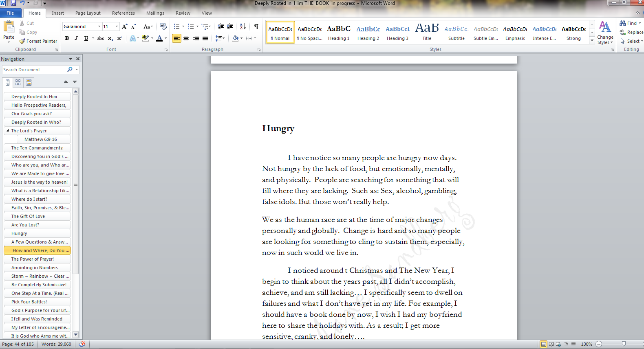Apply the Heading 1 style
Viewport: 644px width, 349px height.
pyautogui.click(x=339, y=33)
